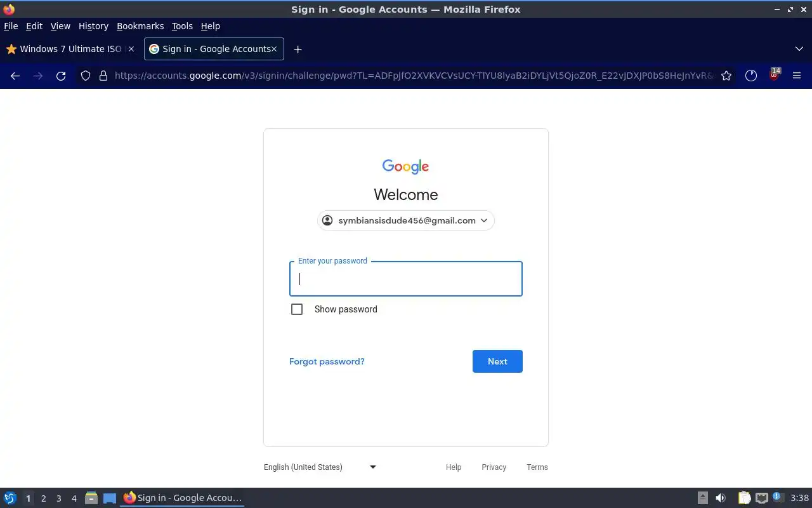Open the Tools menu
This screenshot has height=508, width=812.
pyautogui.click(x=182, y=26)
